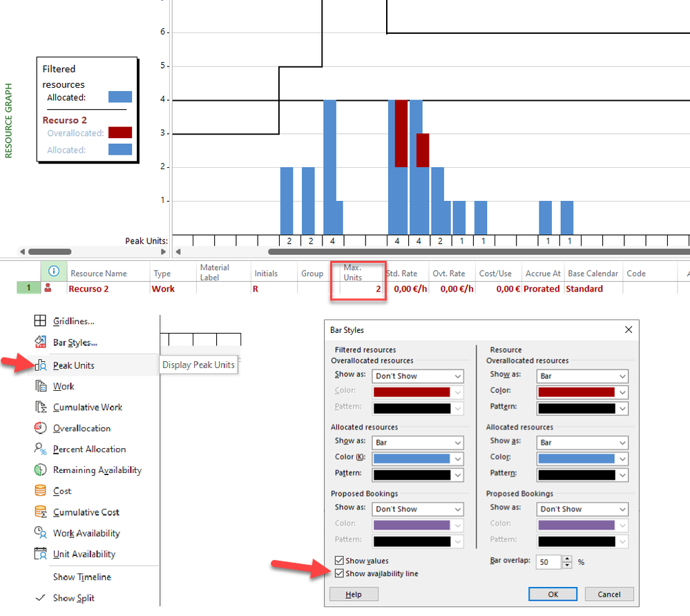Click the Remaining Availability icon

coord(41,470)
